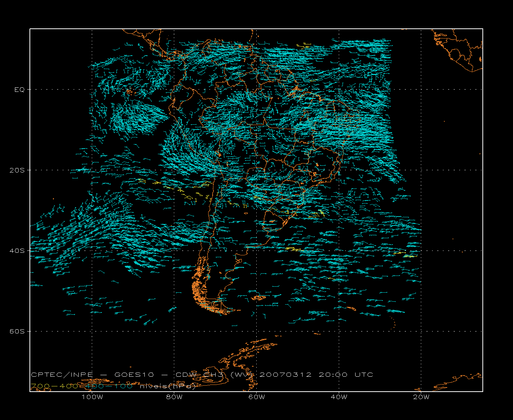Click the EQ latitude axis label
513x420 pixels.
(x=19, y=90)
